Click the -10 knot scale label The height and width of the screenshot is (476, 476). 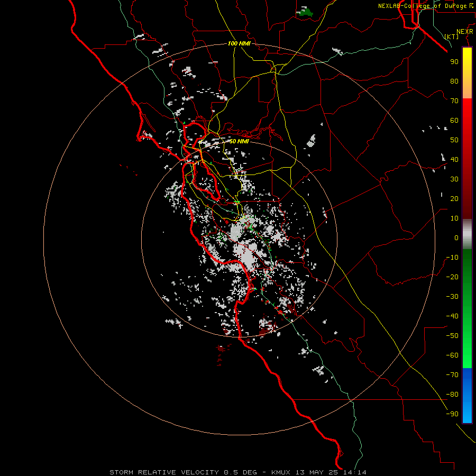pos(452,258)
